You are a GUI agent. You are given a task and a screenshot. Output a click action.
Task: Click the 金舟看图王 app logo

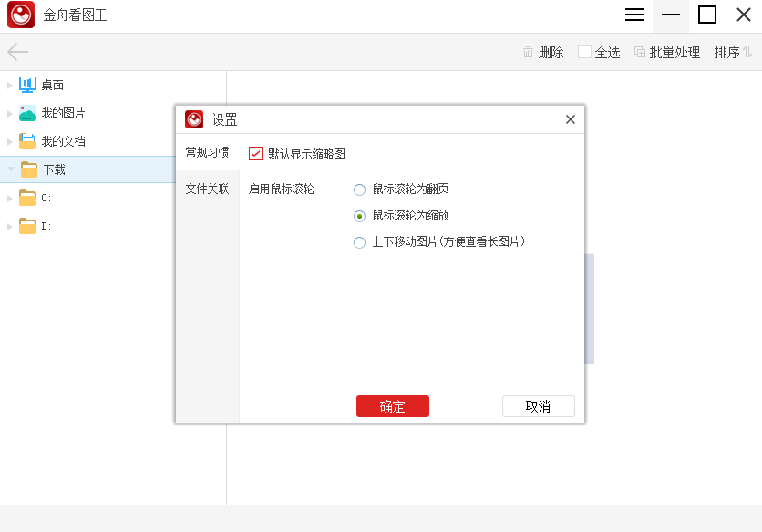21,15
